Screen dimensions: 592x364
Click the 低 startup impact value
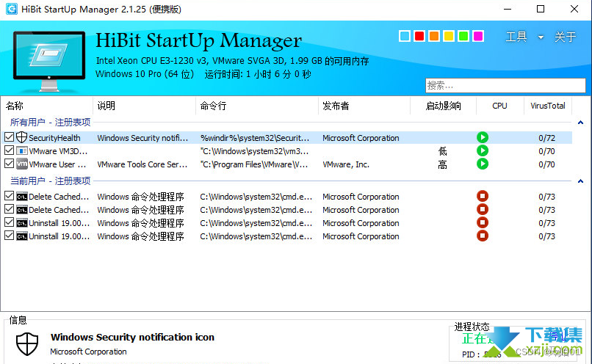click(x=442, y=151)
